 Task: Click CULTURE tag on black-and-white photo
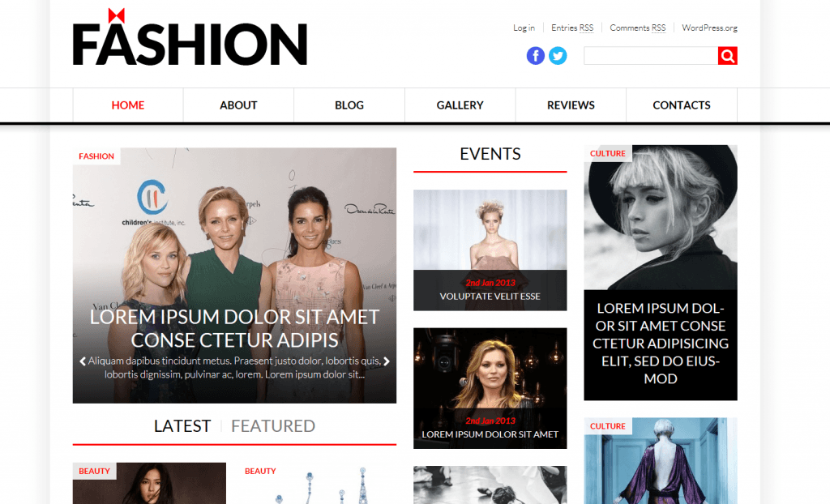(608, 153)
